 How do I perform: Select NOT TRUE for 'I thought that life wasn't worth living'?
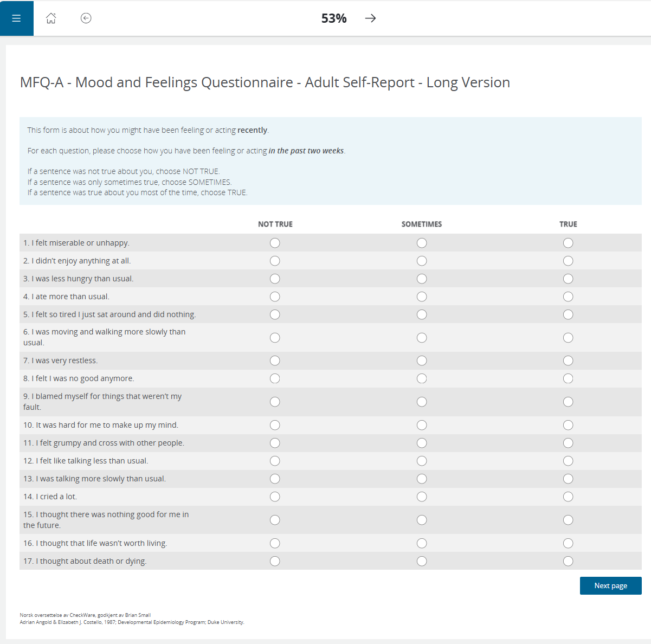pyautogui.click(x=275, y=543)
